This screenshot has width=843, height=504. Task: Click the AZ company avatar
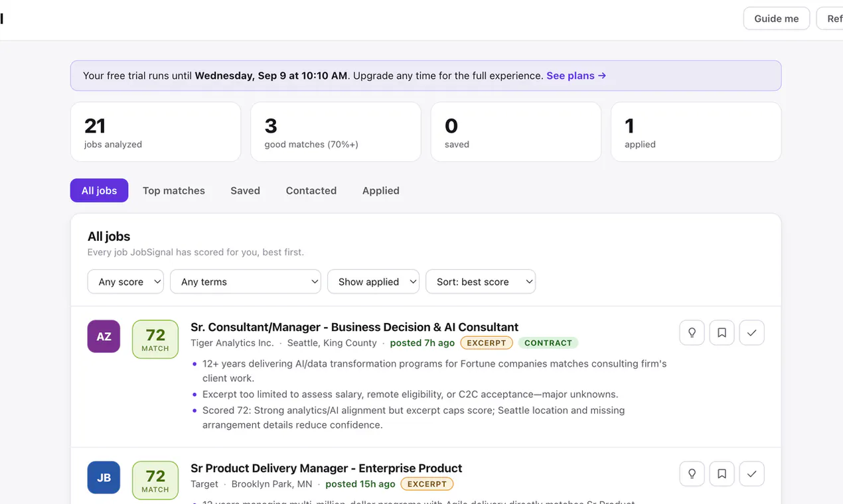click(x=104, y=336)
